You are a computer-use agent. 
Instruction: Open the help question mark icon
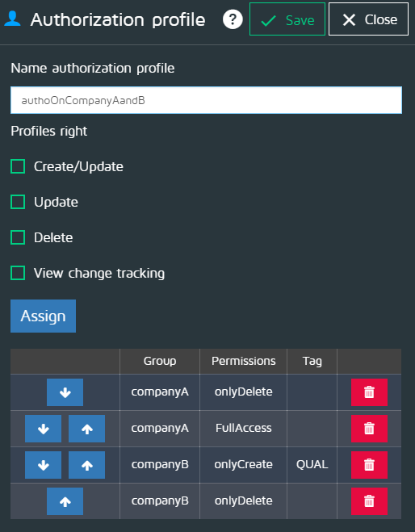point(233,19)
